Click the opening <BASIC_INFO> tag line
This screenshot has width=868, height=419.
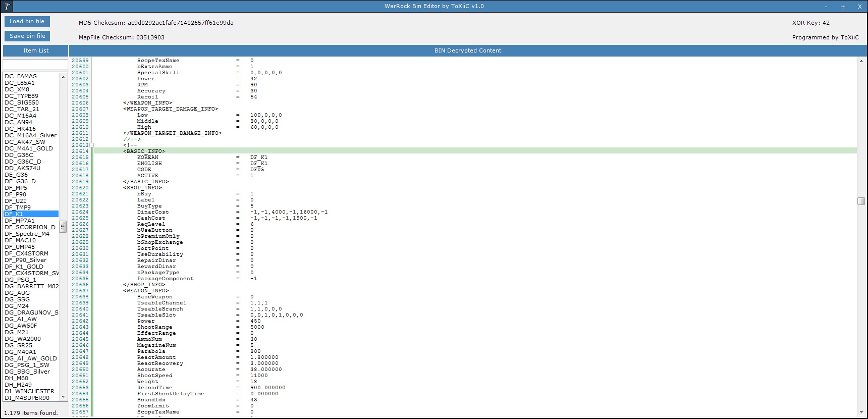point(144,151)
